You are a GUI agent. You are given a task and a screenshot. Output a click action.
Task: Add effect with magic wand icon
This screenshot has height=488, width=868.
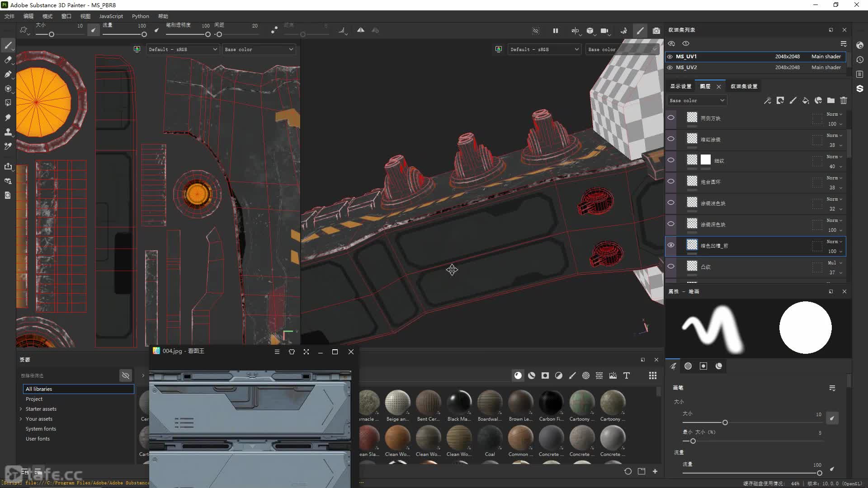coord(768,101)
